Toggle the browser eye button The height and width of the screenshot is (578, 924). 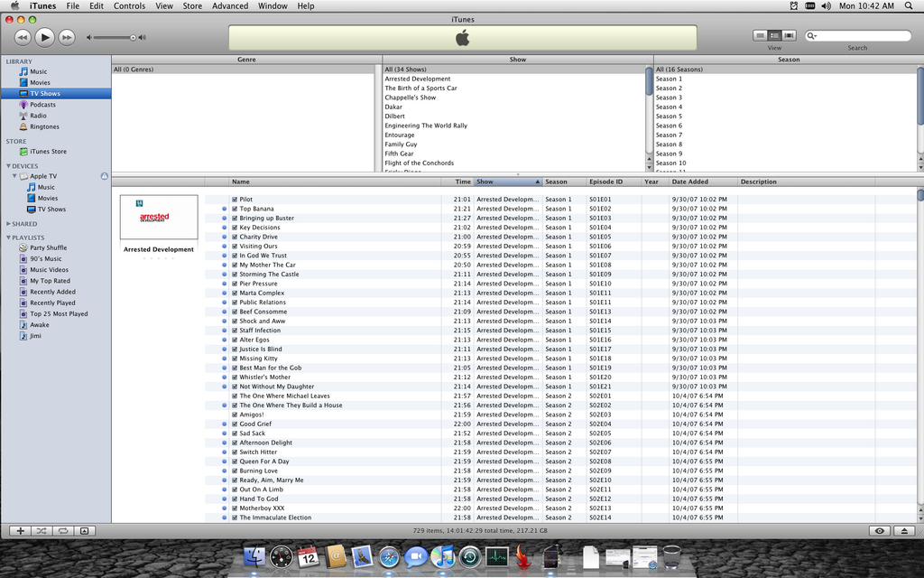[879, 531]
